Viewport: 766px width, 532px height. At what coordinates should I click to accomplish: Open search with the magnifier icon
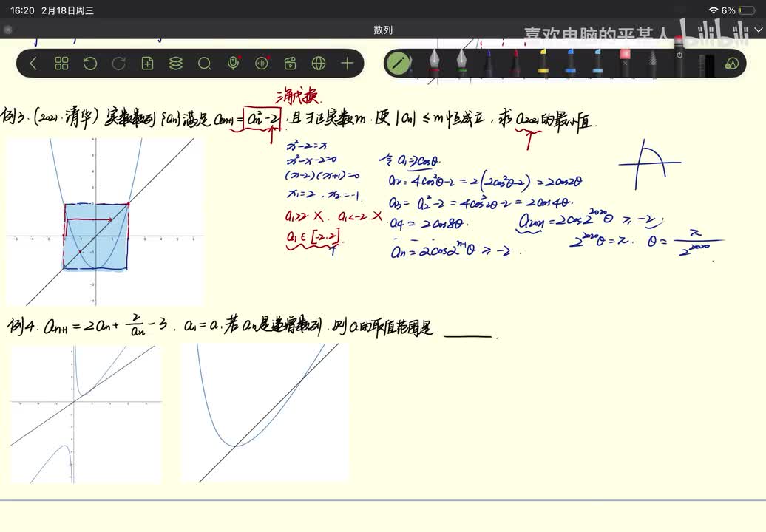205,64
